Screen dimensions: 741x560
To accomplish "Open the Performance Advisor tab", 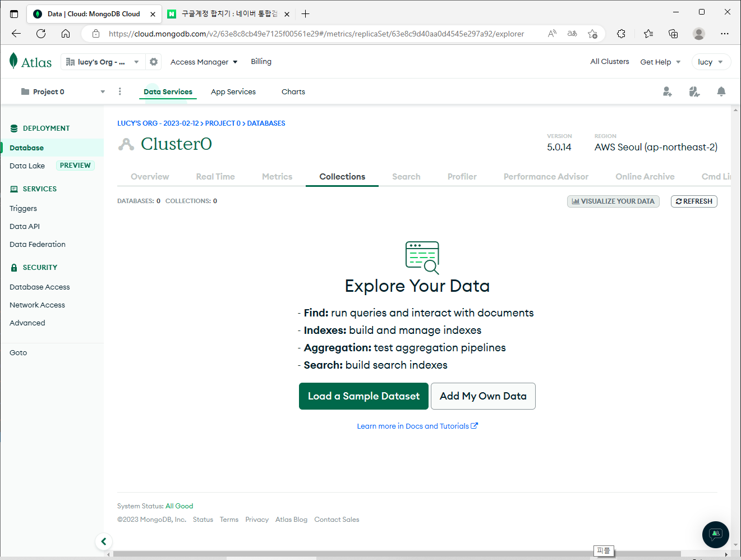I will tap(546, 176).
